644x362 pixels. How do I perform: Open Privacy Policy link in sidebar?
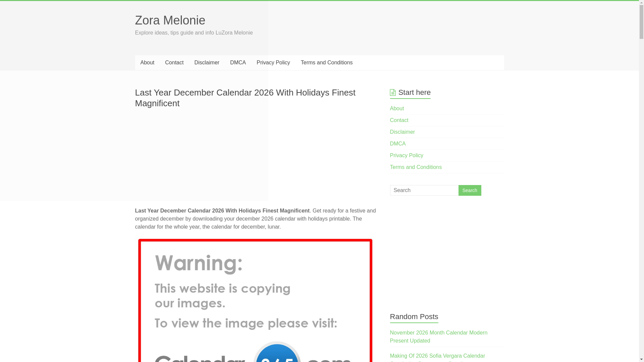(x=406, y=156)
